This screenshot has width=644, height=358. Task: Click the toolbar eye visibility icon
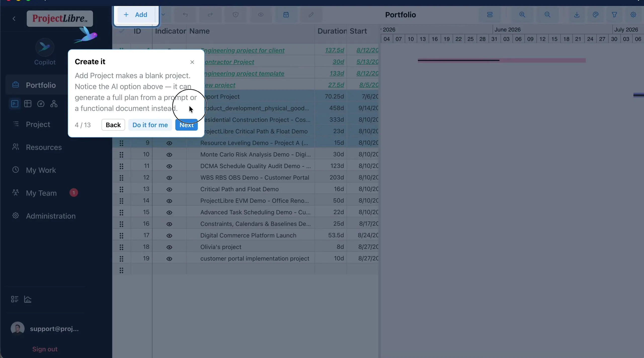coord(261,15)
